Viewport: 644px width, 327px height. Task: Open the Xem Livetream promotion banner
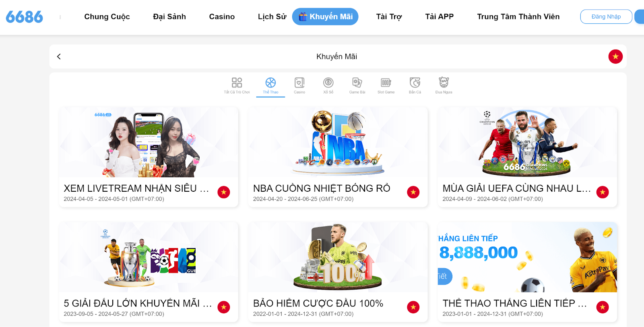149,157
